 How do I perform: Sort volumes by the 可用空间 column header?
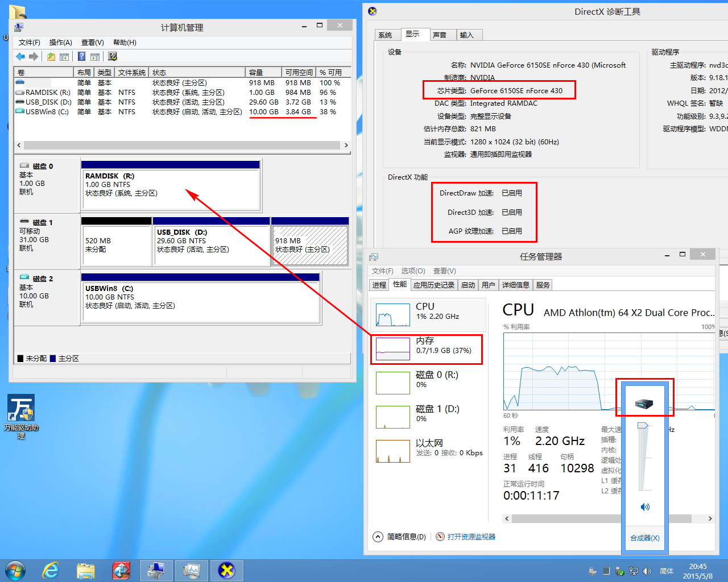click(x=299, y=72)
